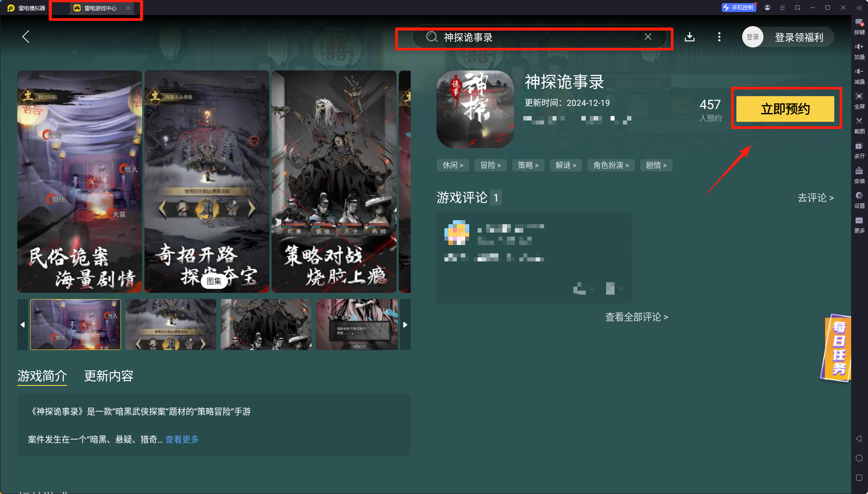Show 更多 additional tools
The image size is (868, 494).
(859, 225)
